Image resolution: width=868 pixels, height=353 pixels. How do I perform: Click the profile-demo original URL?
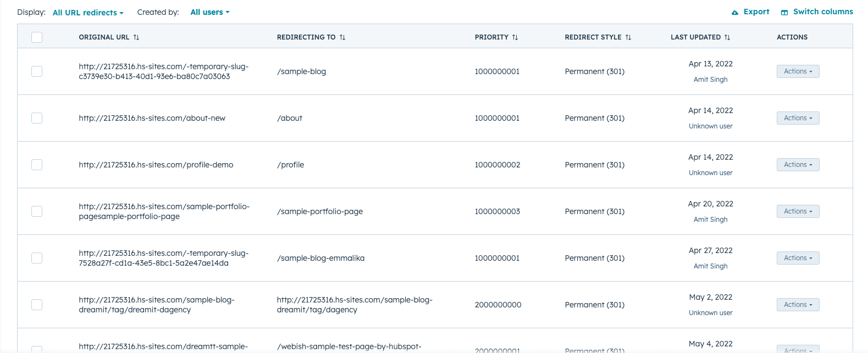[156, 165]
